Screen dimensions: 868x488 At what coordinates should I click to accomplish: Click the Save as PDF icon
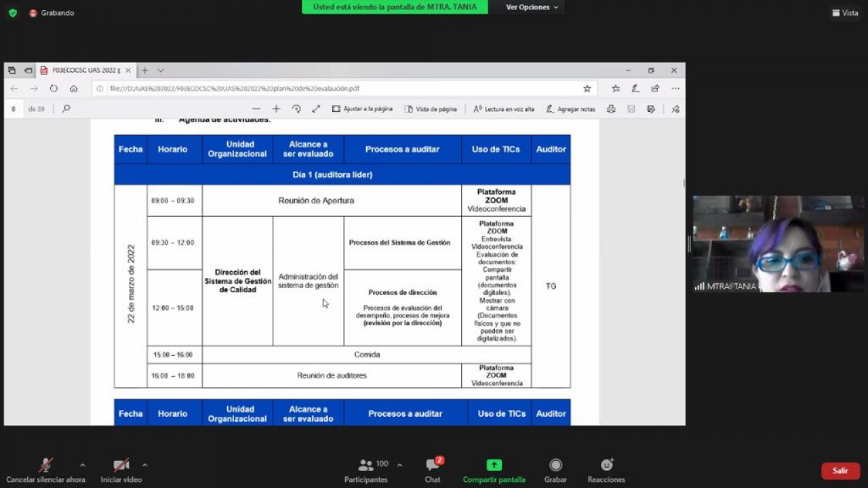651,108
